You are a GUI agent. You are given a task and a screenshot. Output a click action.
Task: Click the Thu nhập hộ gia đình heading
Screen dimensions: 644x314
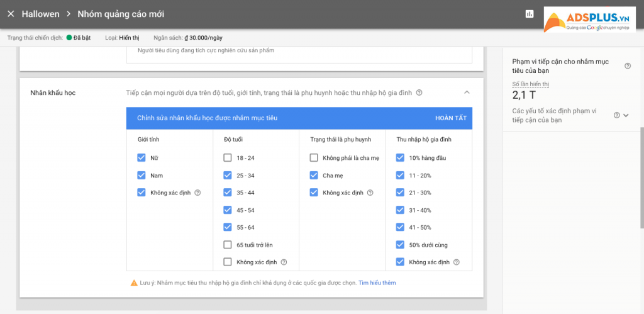pyautogui.click(x=424, y=139)
